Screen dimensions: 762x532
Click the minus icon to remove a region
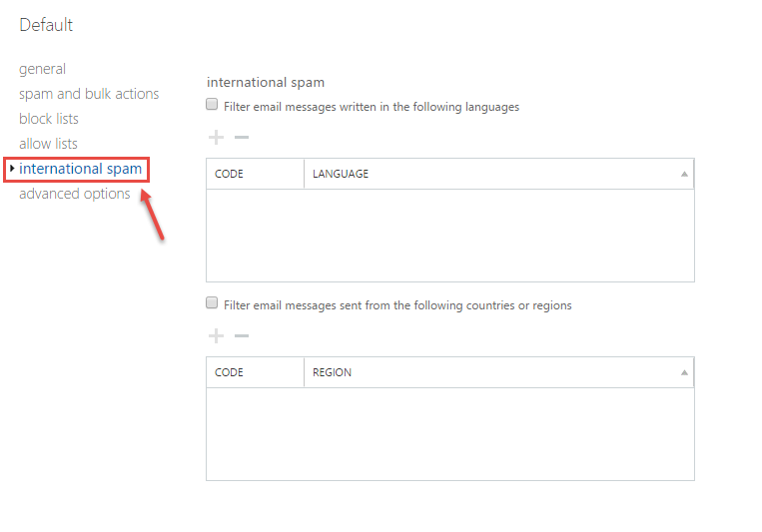click(x=242, y=335)
